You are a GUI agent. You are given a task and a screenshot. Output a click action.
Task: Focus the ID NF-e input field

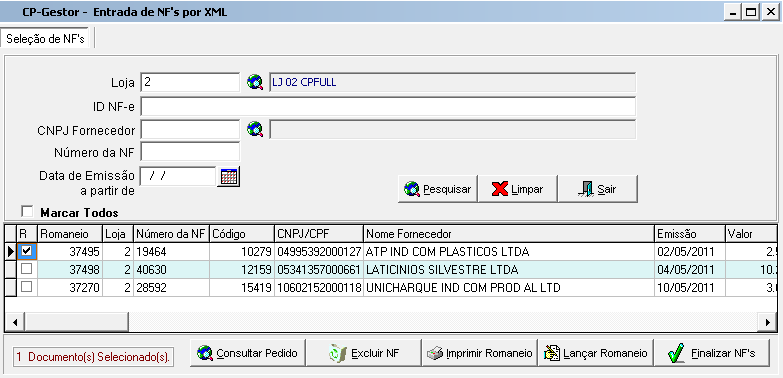[388, 106]
